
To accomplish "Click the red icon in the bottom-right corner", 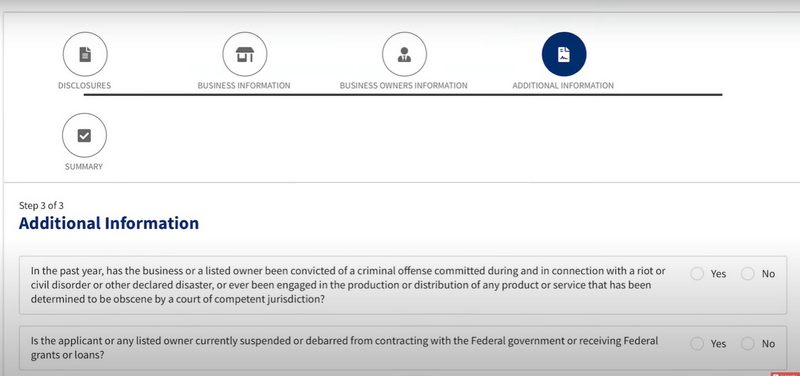I will pyautogui.click(x=786, y=374).
